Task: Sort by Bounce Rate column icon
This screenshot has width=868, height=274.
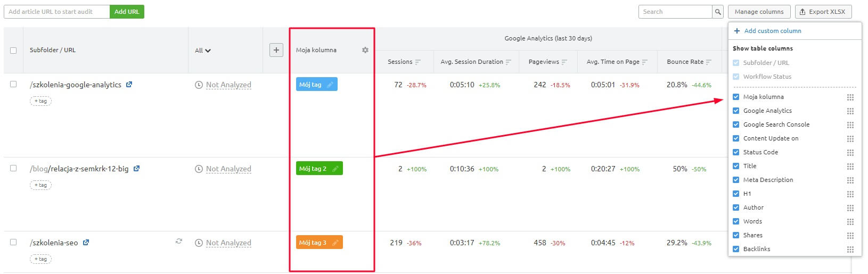Action: click(709, 62)
